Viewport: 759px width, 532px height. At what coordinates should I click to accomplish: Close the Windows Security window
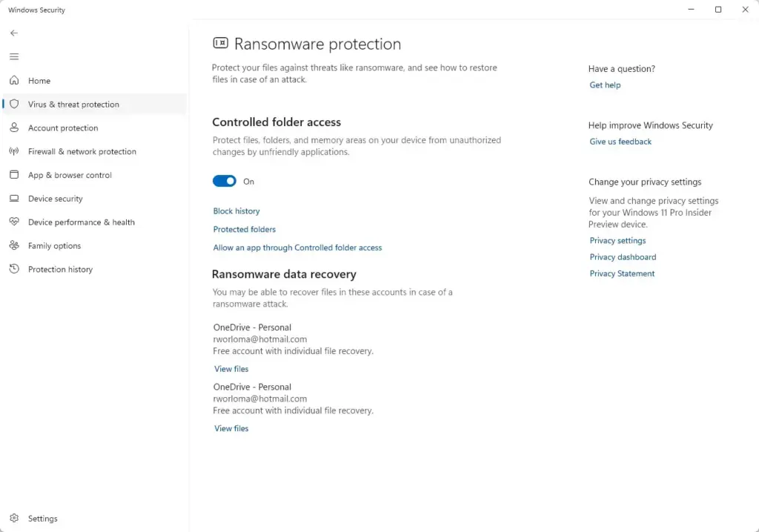point(746,9)
